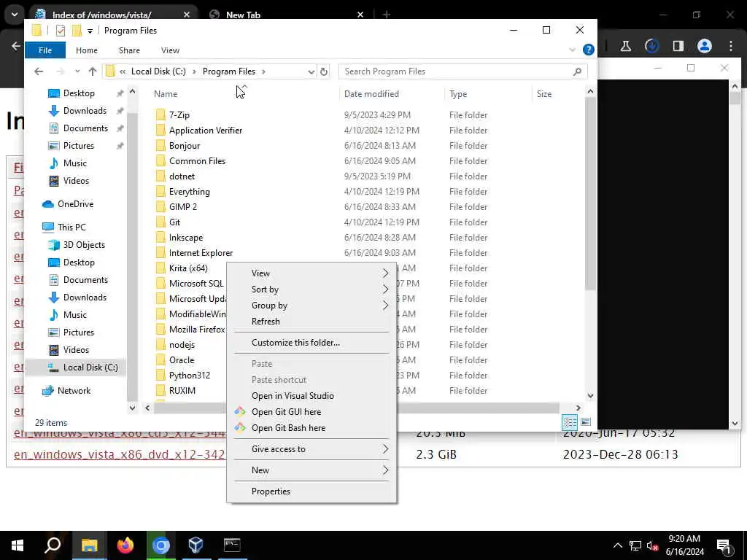The width and height of the screenshot is (747, 560).
Task: Select the Inkscape folder
Action: point(186,238)
